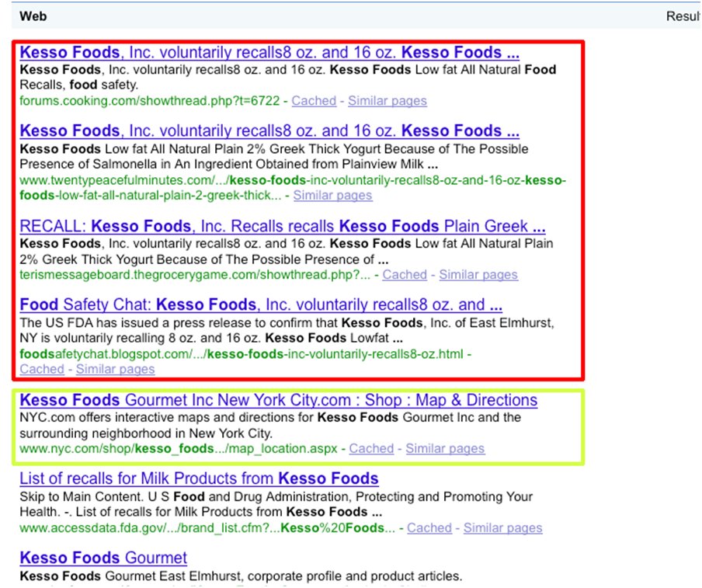Open the forums.cooking.com Kesso Foods recall result

tap(269, 52)
